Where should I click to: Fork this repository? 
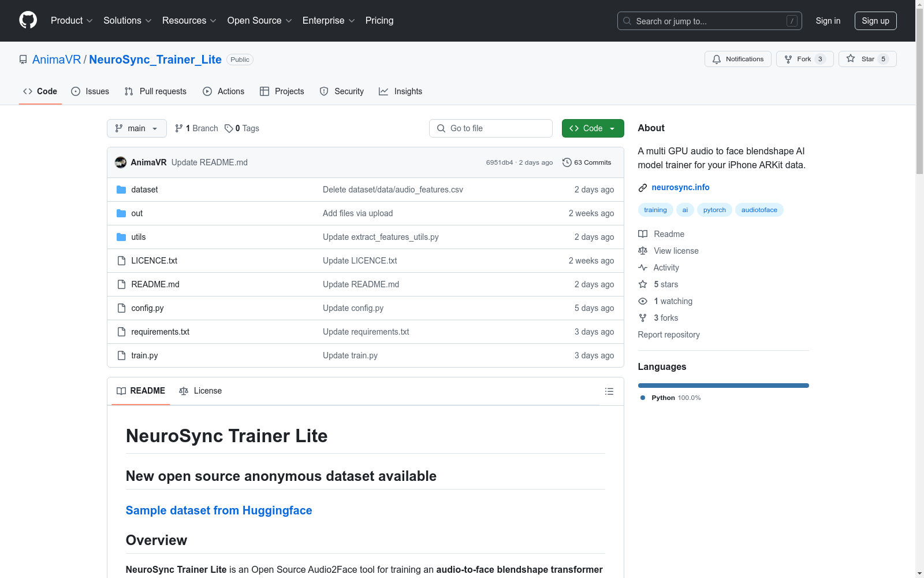804,59
